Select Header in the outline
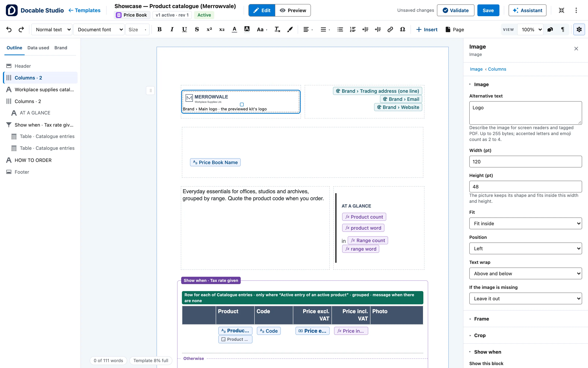 [40, 66]
